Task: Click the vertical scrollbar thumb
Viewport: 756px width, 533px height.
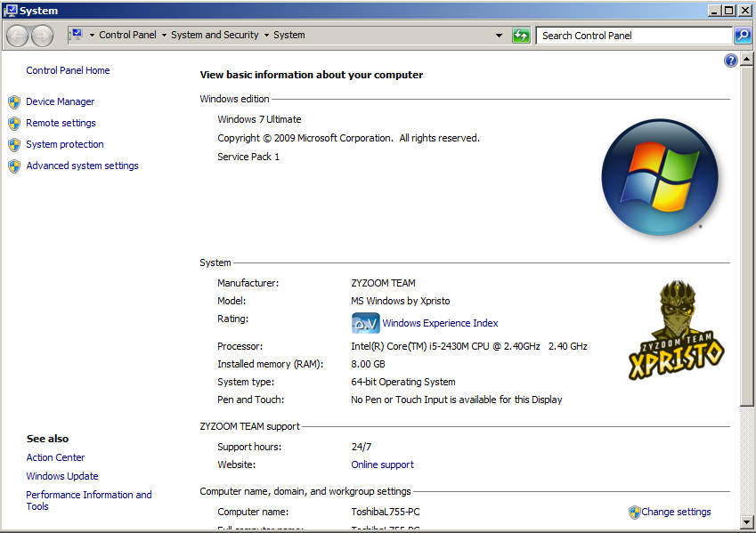Action: point(746,236)
